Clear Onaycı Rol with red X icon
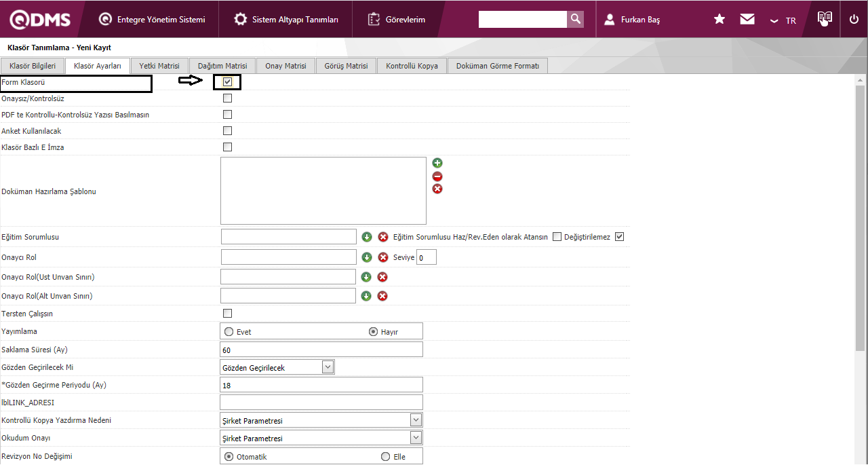 [383, 257]
